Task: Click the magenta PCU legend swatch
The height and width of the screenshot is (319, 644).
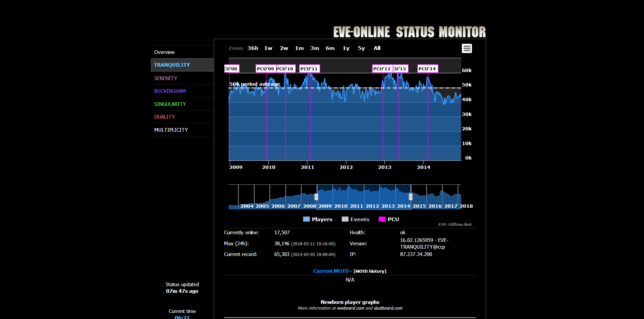Action: point(382,219)
